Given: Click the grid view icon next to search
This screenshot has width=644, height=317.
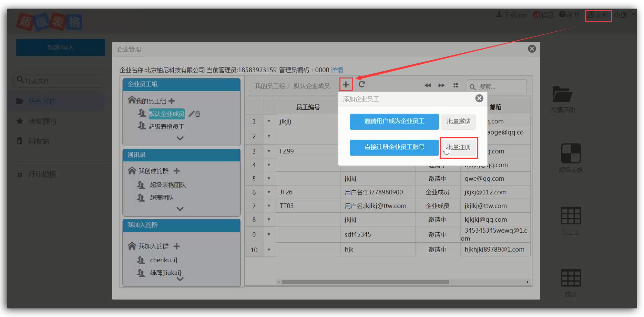Looking at the screenshot, I should pos(456,85).
